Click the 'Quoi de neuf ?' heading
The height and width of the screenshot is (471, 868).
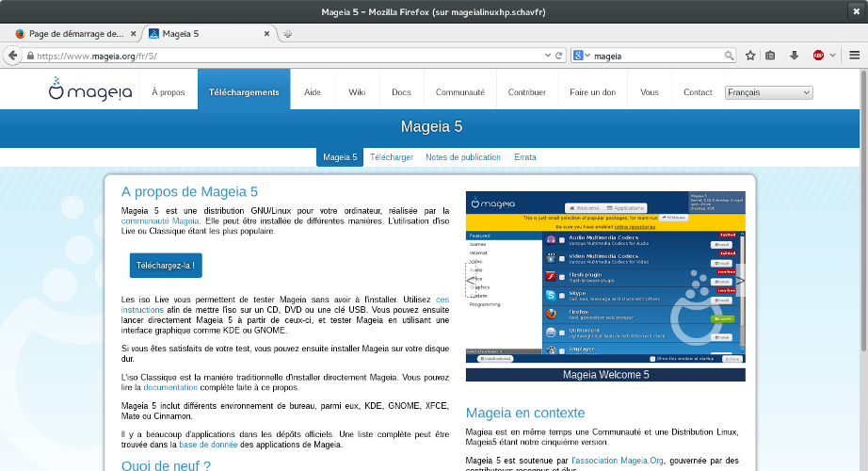tap(166, 465)
